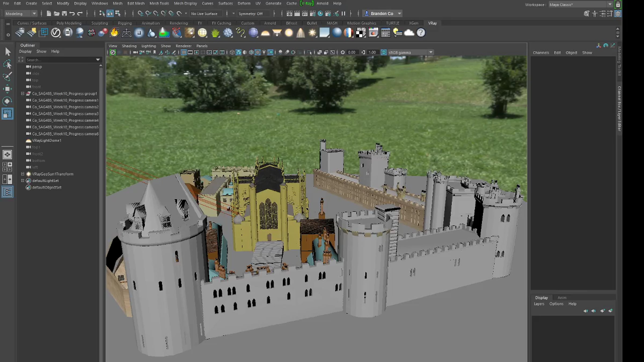This screenshot has width=644, height=362.
Task: Open Layers menu in layer editor
Action: pos(539,304)
